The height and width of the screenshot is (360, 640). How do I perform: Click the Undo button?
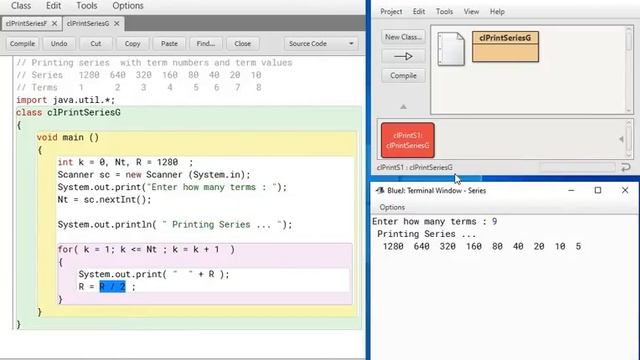pyautogui.click(x=59, y=44)
